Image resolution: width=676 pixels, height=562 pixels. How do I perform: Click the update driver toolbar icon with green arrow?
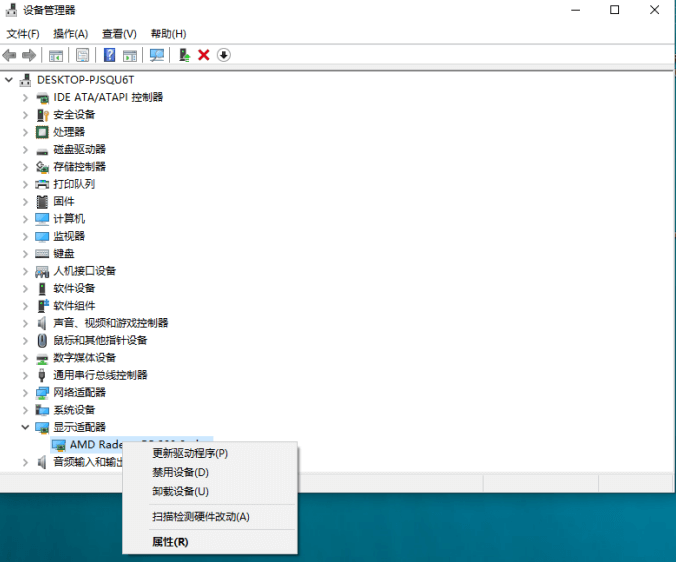[x=185, y=55]
